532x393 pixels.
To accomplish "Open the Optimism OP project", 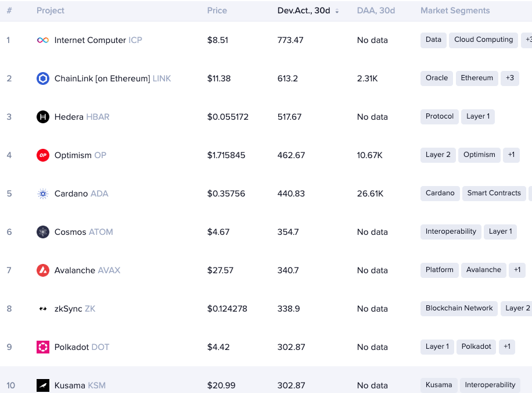I will 80,155.
